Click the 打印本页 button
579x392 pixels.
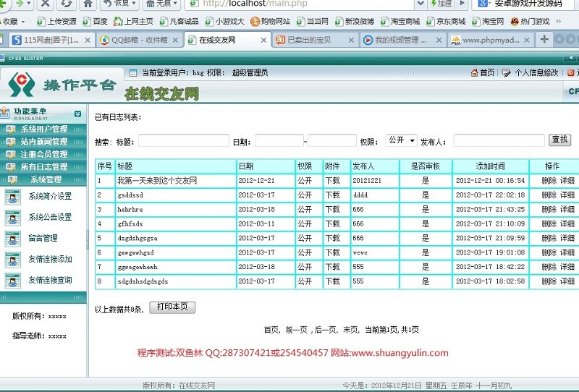tap(172, 307)
